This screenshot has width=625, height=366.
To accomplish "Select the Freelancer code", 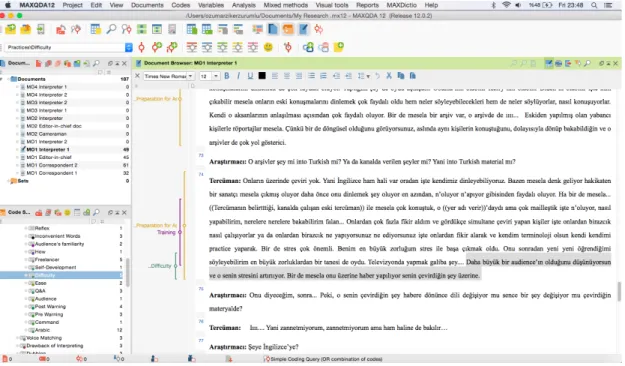I will (x=47, y=260).
